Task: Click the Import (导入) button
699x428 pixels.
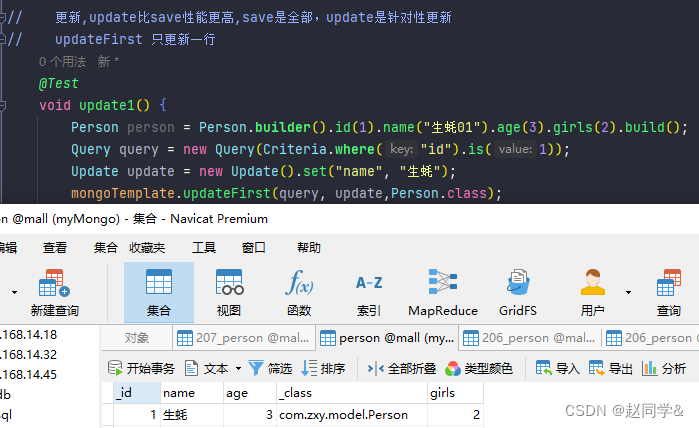Action: click(557, 368)
